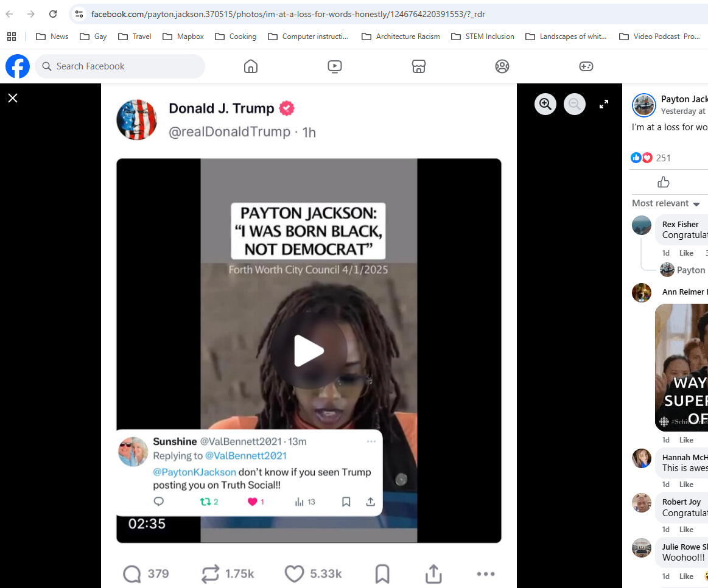The width and height of the screenshot is (708, 588).
Task: Click the zoom out magnifier
Action: click(x=574, y=104)
